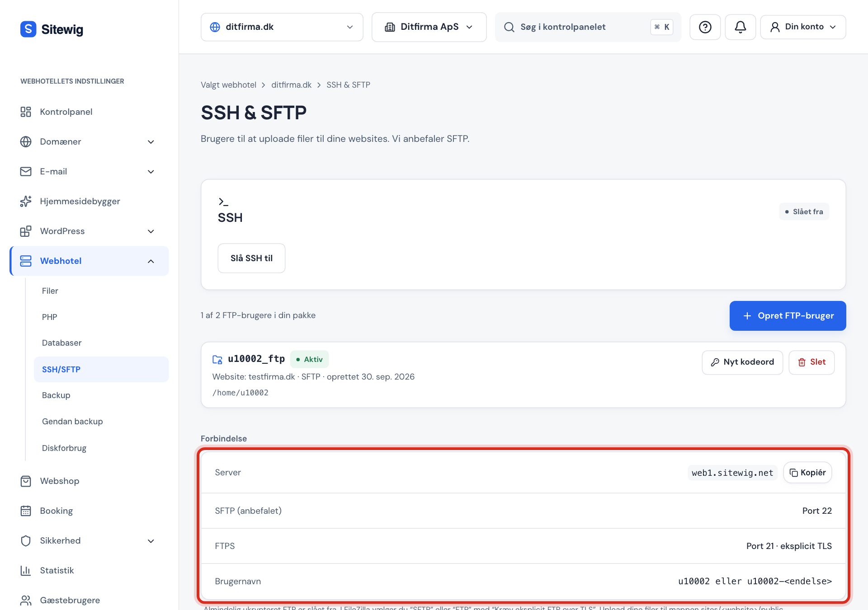The height and width of the screenshot is (610, 868).
Task: Click the SSH terminal prompt icon
Action: [223, 202]
